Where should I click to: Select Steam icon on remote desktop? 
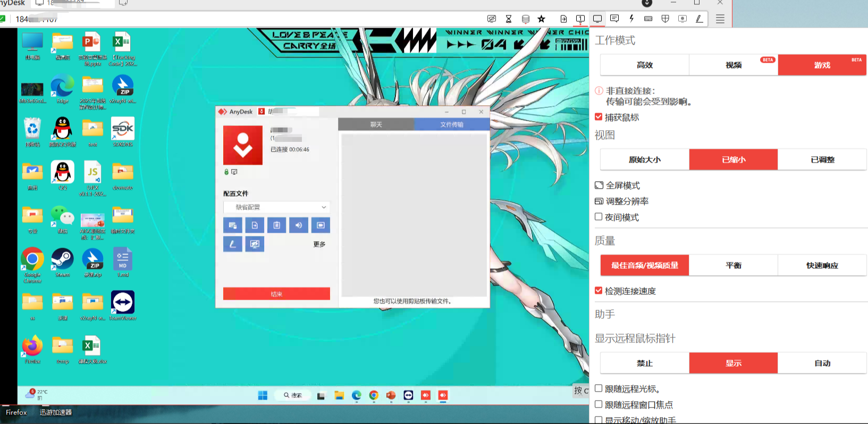pos(62,262)
